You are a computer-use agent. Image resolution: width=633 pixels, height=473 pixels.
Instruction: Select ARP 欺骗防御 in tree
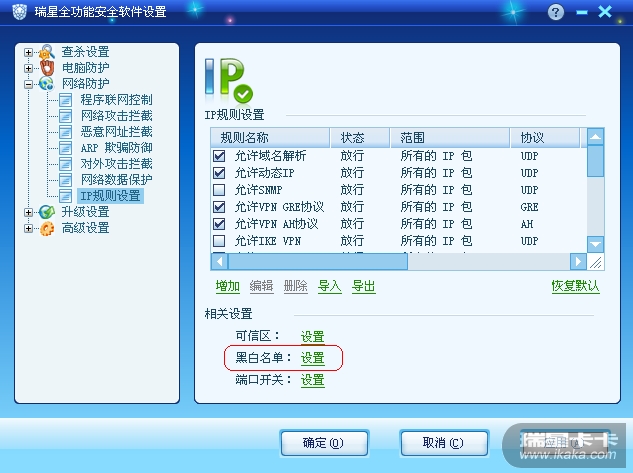point(116,148)
